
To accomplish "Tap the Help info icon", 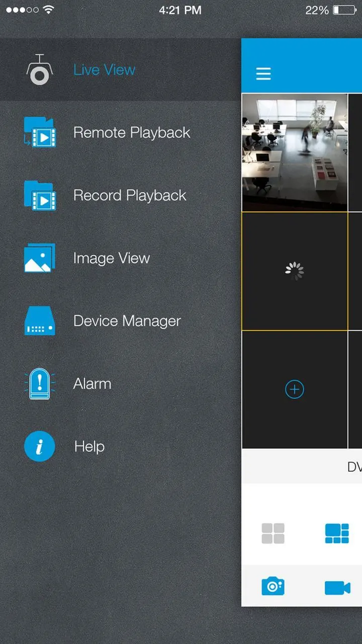I will [40, 446].
